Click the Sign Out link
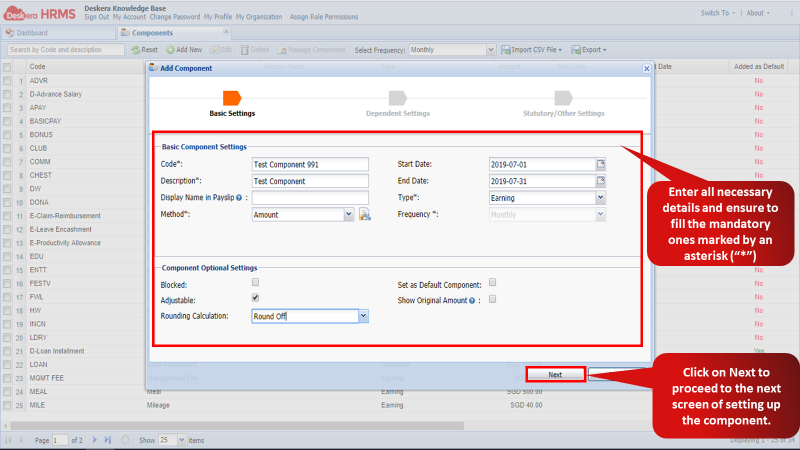 [96, 17]
